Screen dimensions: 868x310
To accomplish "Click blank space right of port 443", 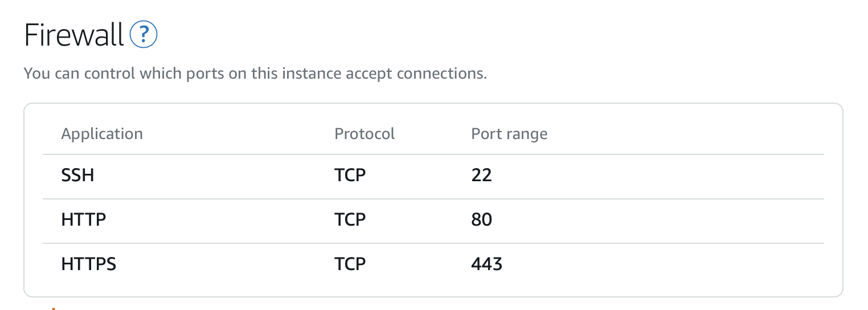I will pos(655,264).
